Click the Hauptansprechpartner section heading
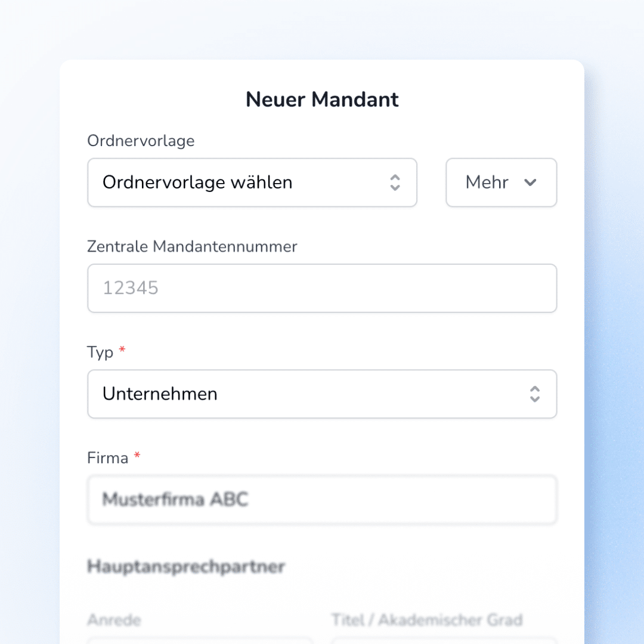Image resolution: width=644 pixels, height=644 pixels. tap(186, 566)
